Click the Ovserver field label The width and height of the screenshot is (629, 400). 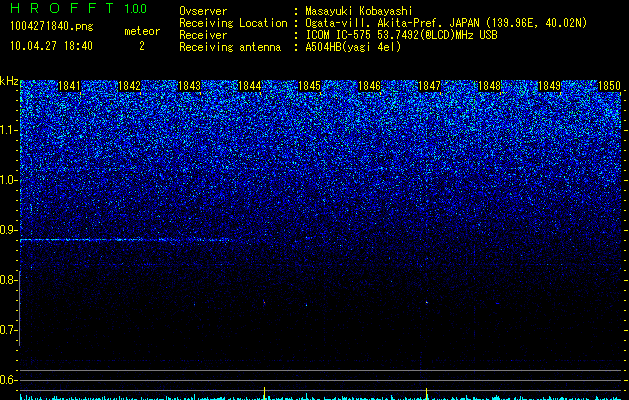coord(203,11)
